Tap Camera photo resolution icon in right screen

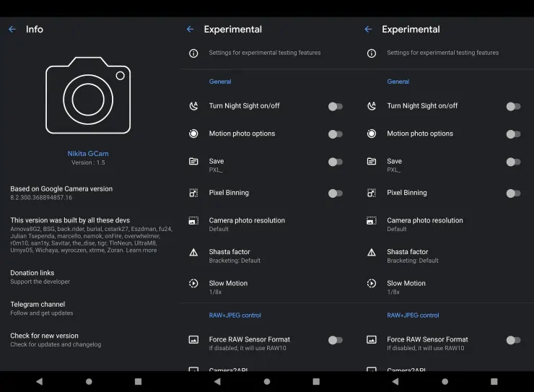coord(372,221)
